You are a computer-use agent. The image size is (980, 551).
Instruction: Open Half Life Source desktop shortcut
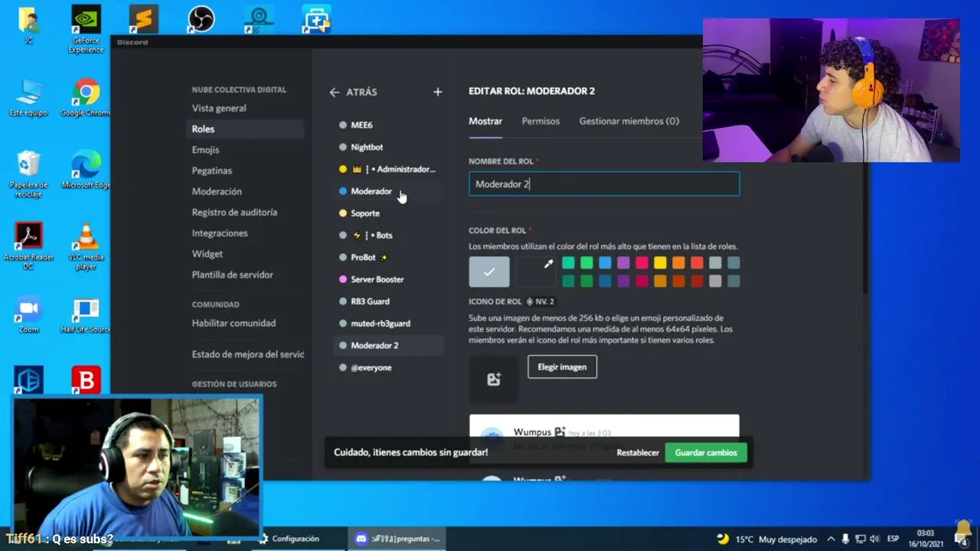point(86,315)
